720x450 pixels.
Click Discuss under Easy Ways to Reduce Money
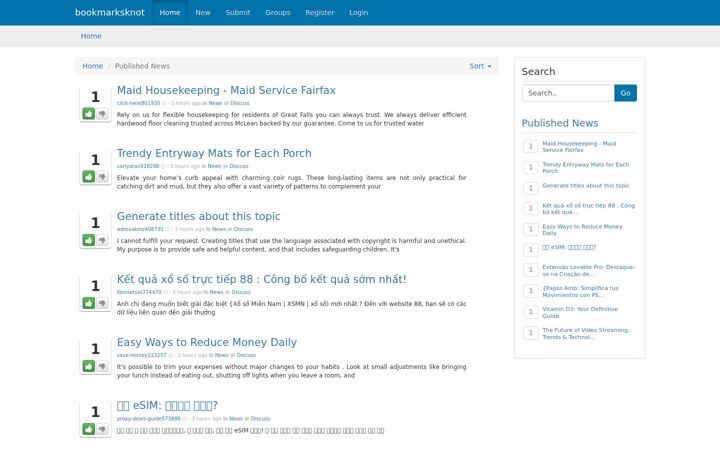coord(246,355)
